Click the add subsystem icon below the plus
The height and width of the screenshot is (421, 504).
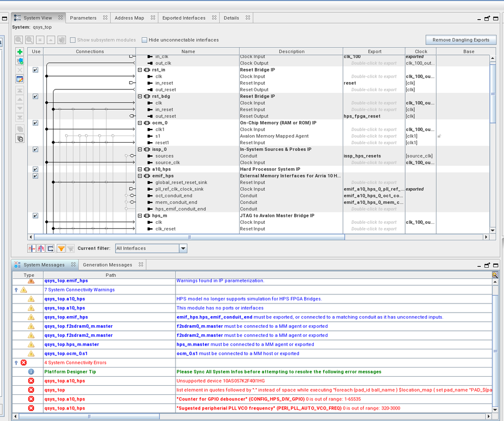pyautogui.click(x=20, y=61)
